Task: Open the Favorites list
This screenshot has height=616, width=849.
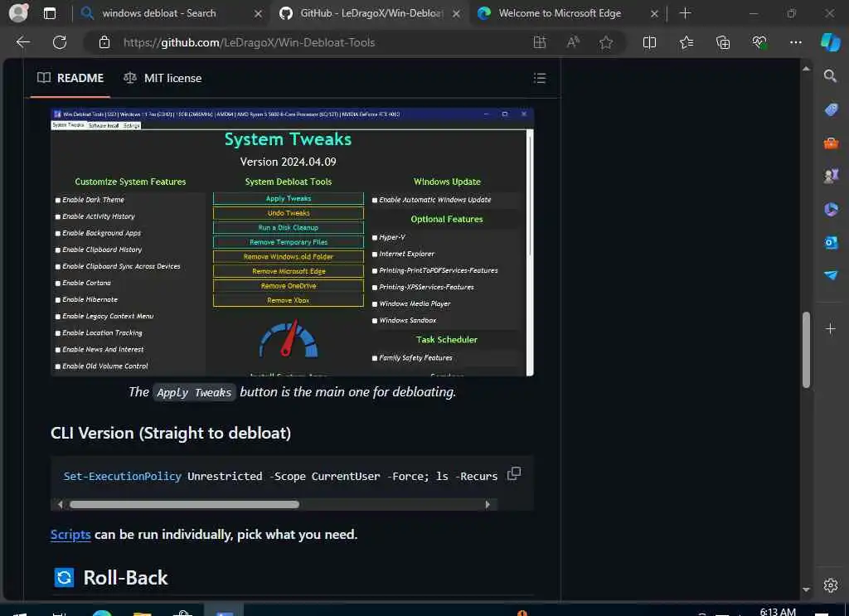Action: (x=686, y=42)
